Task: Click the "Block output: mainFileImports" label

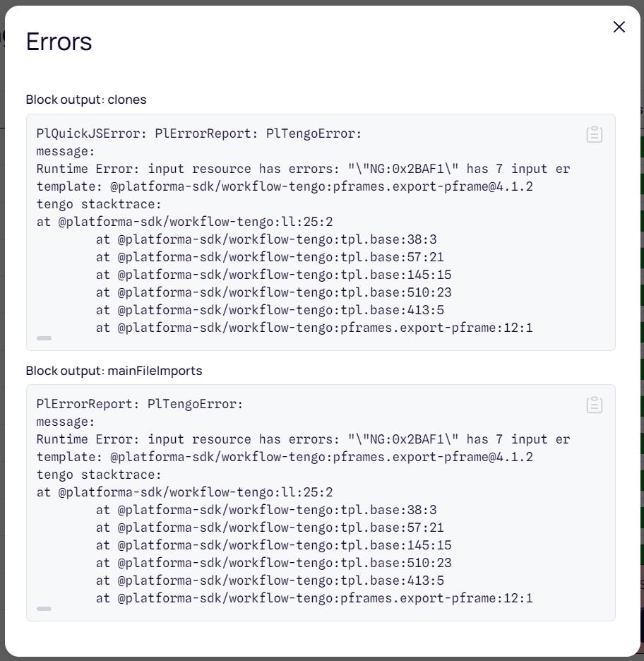Action: (x=114, y=371)
